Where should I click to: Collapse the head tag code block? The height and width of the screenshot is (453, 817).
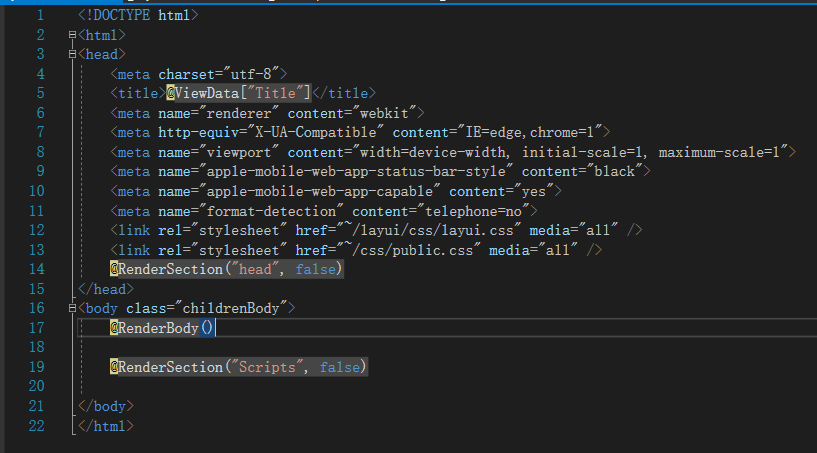(72, 54)
